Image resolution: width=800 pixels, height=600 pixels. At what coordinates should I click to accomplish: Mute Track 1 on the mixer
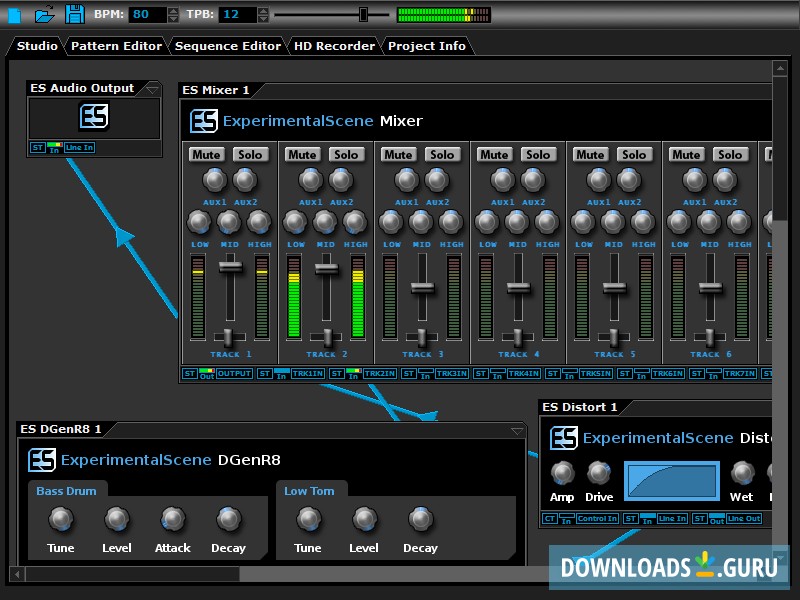[x=206, y=154]
